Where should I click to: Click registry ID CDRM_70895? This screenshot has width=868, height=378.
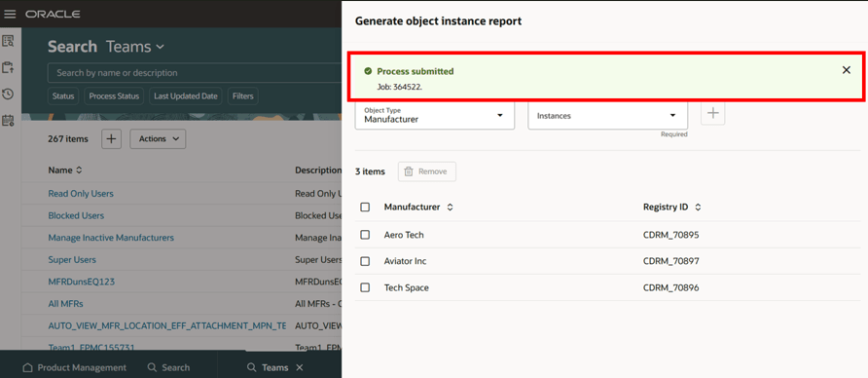coord(670,235)
